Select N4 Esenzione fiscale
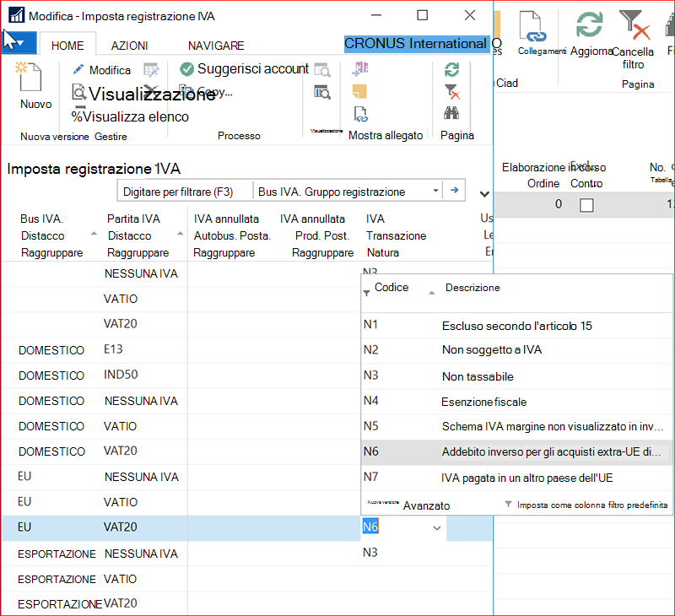Viewport: 675px width, 616px height. 516,401
